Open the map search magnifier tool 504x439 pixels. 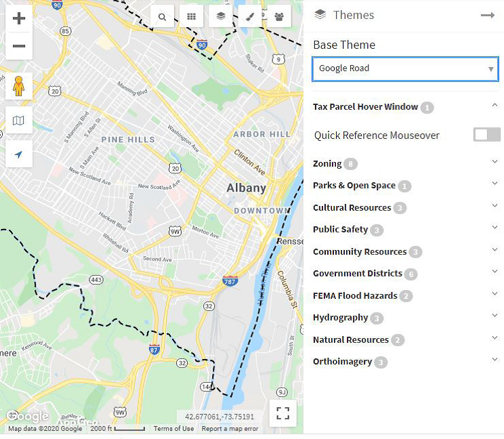(163, 17)
